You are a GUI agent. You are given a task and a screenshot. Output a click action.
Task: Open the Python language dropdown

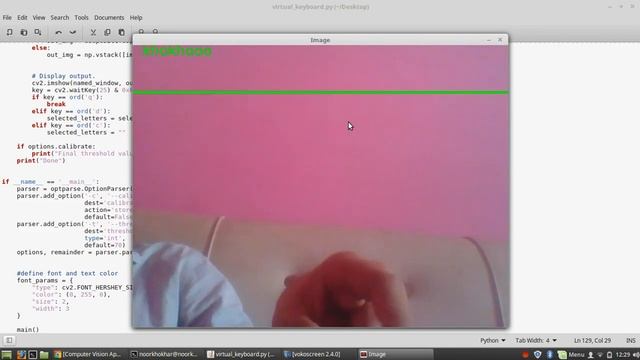click(493, 340)
